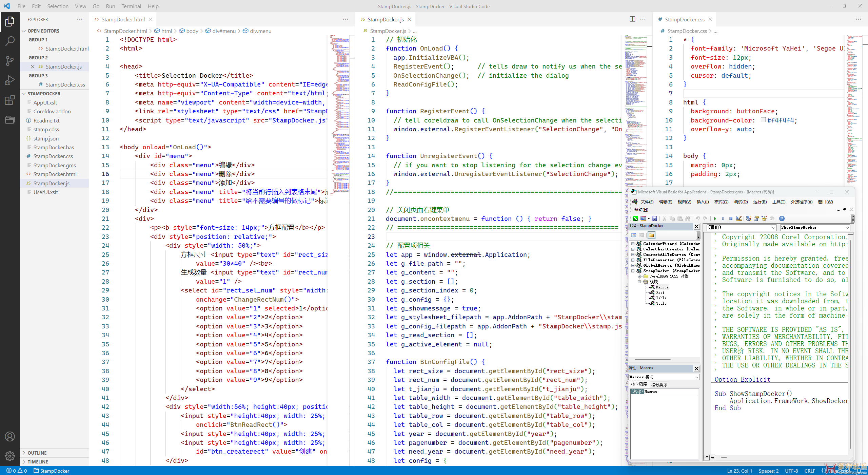Close the StampDocker.js entry in Open Editors
The width and height of the screenshot is (868, 475).
click(x=33, y=66)
